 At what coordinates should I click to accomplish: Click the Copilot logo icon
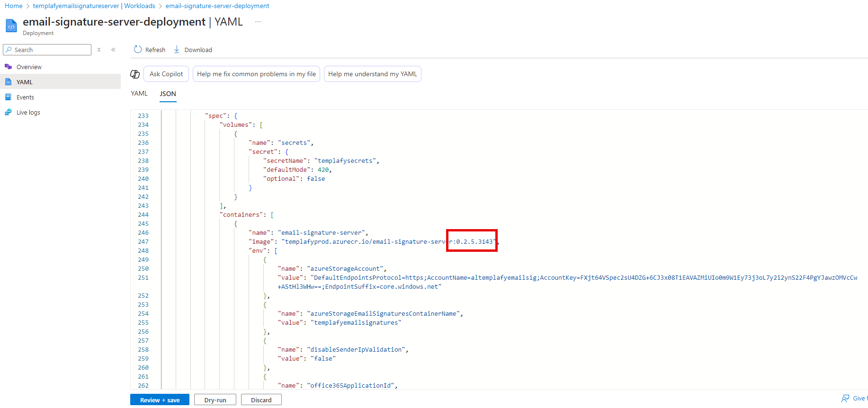pos(135,74)
